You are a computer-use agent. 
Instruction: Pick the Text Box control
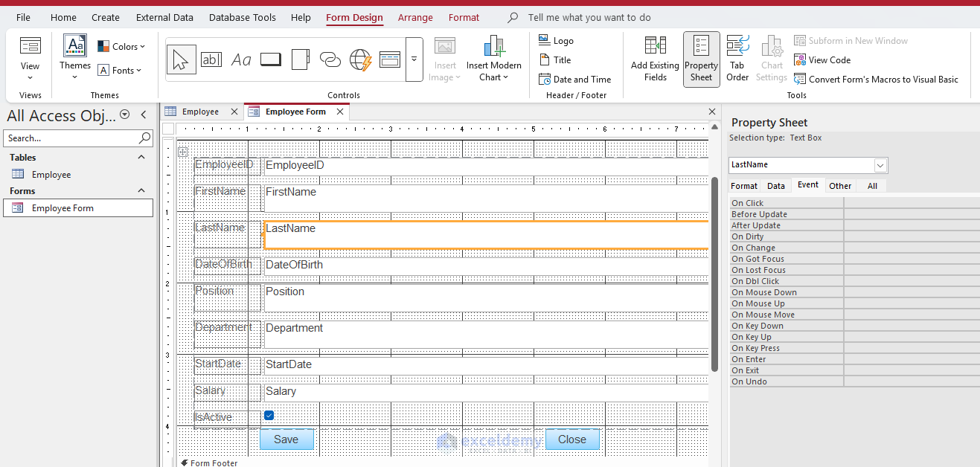tap(211, 59)
